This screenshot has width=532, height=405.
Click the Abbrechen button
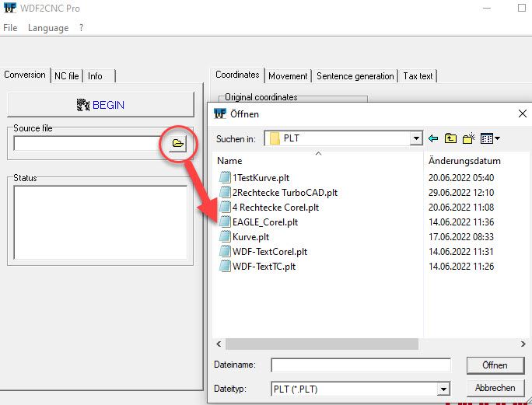[495, 388]
